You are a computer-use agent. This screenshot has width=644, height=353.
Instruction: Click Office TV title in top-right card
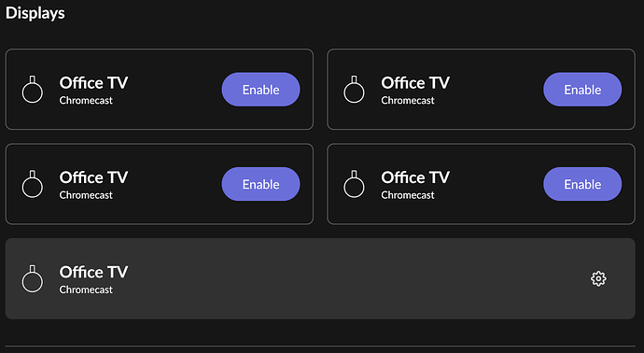(415, 82)
